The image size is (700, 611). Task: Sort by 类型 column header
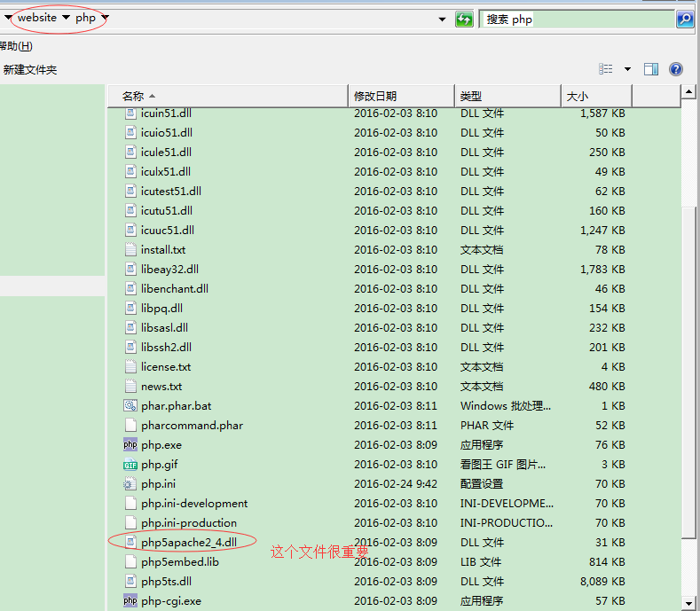pyautogui.click(x=507, y=96)
